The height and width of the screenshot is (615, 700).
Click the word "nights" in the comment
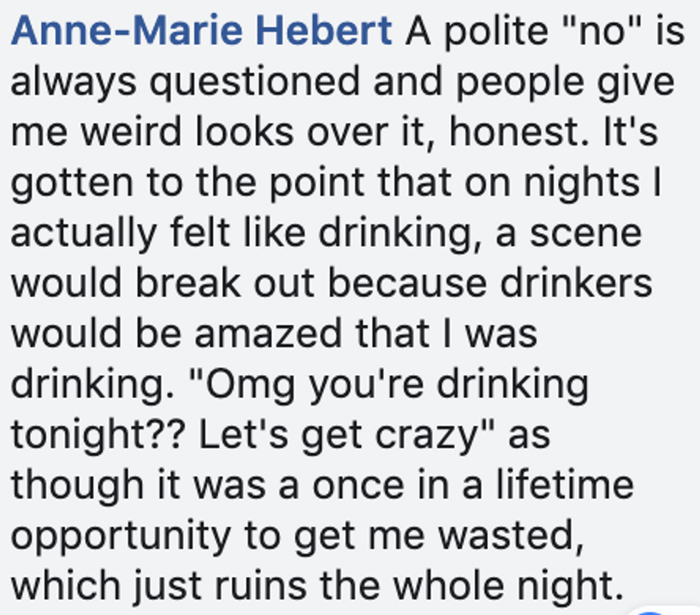coord(582,184)
